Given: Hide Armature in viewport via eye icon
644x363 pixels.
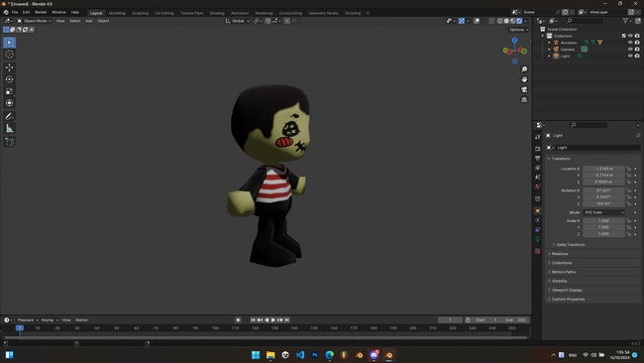Looking at the screenshot, I should click(630, 43).
